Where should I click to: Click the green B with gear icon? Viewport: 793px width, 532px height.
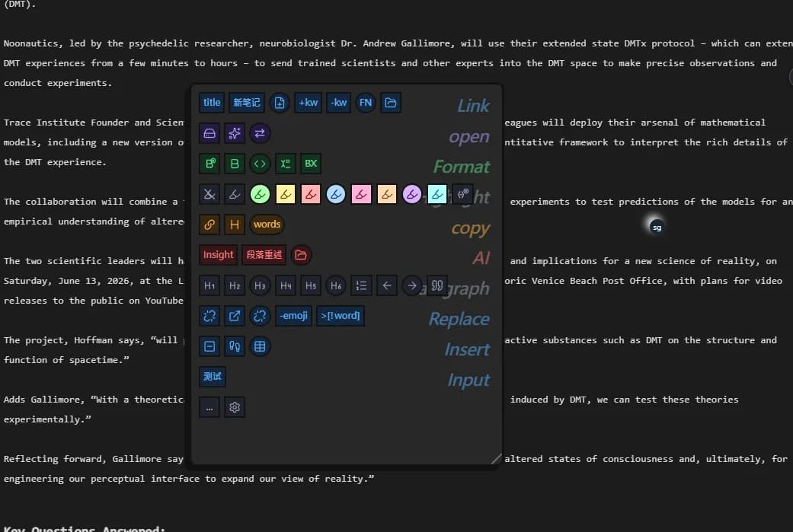point(209,164)
